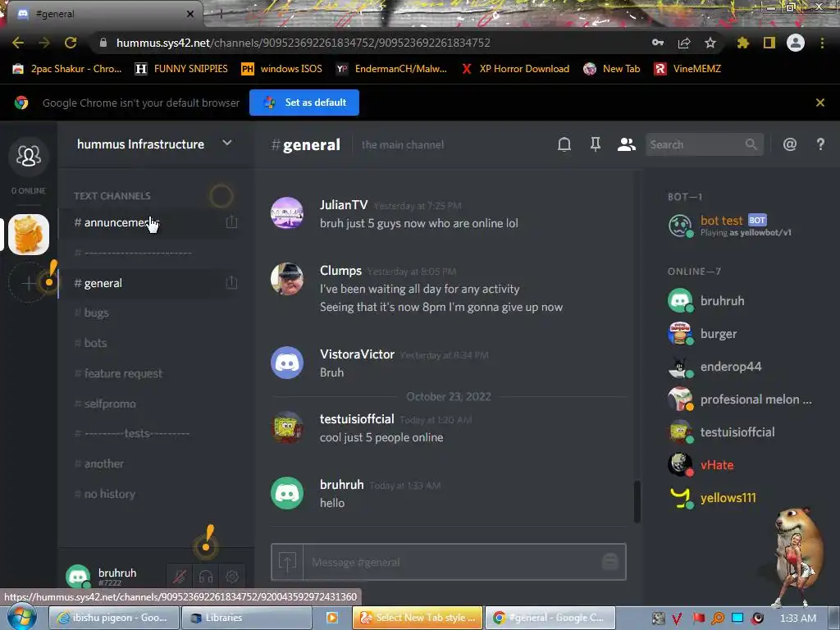Show pinned messages pin icon
840x630 pixels.
596,144
